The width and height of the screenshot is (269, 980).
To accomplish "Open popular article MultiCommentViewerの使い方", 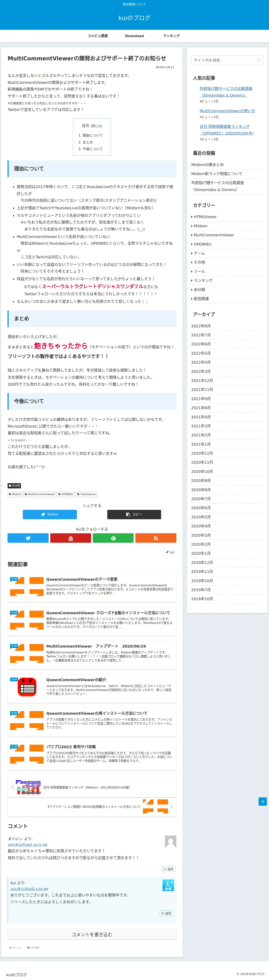I will pos(227,111).
